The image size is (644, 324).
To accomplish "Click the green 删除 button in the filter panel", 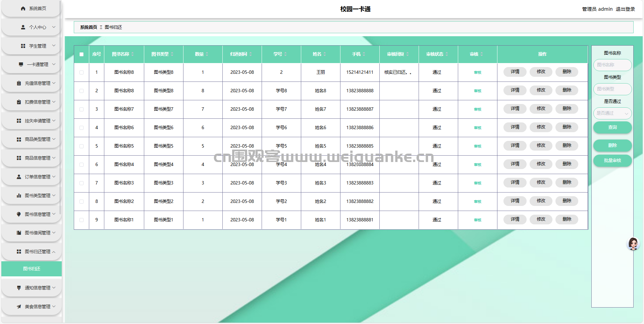I will coord(612,146).
